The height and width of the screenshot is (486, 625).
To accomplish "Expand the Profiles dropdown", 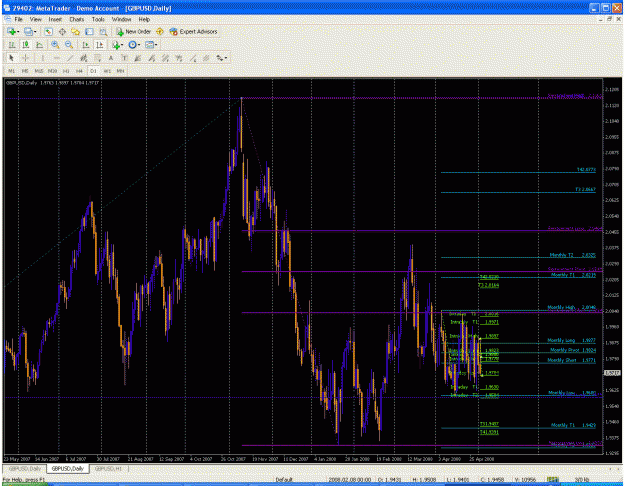I will pyautogui.click(x=35, y=31).
